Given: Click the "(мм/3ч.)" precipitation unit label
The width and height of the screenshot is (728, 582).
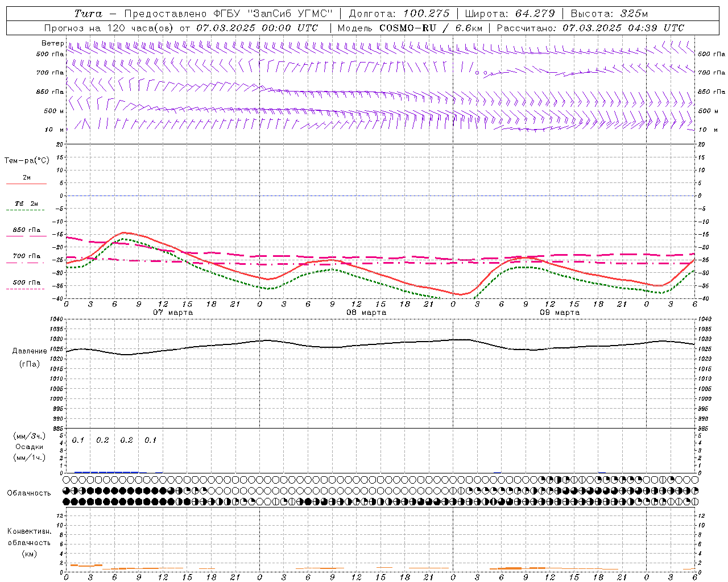Looking at the screenshot, I should [30, 436].
